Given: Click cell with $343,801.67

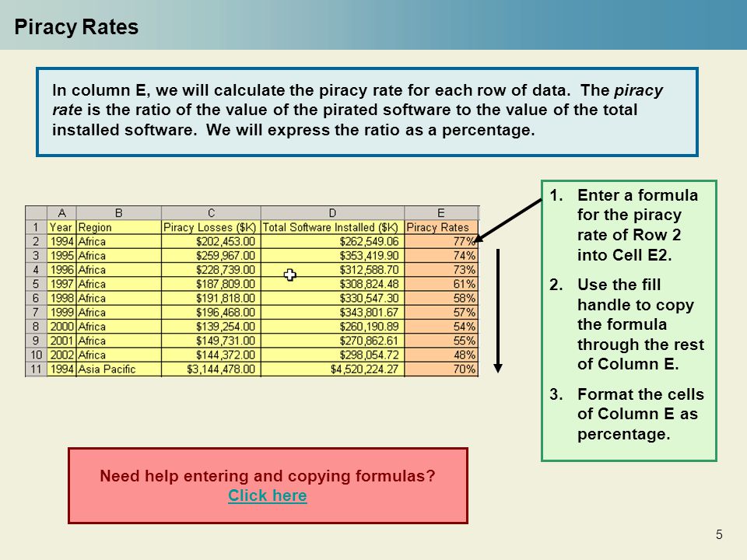Looking at the screenshot, I should click(332, 313).
